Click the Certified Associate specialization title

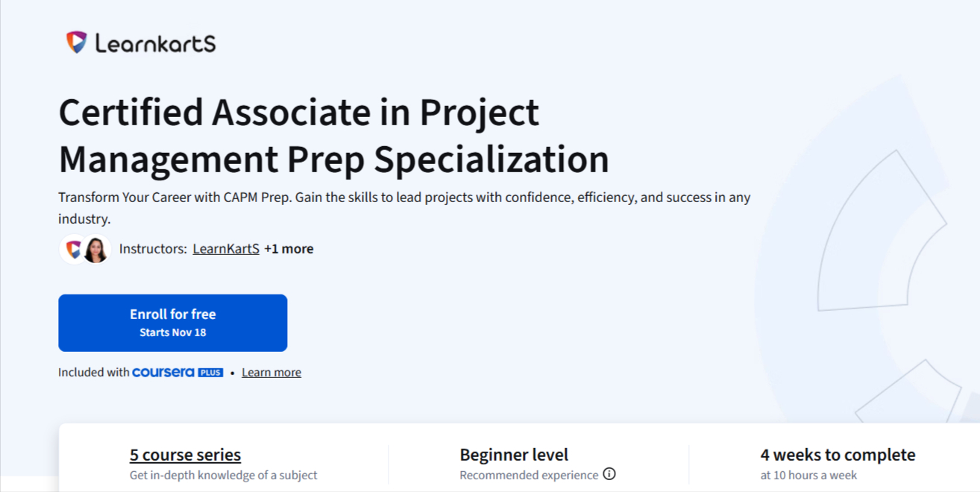(x=333, y=136)
